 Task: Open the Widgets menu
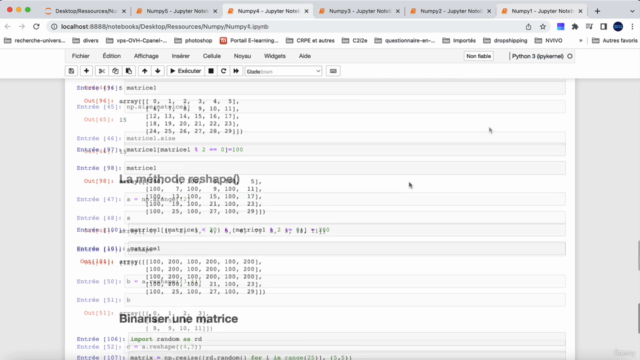275,56
